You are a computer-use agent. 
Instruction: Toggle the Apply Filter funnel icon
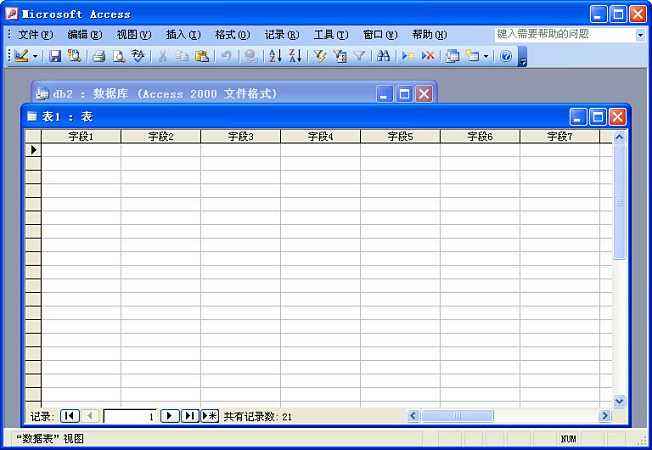pos(360,56)
